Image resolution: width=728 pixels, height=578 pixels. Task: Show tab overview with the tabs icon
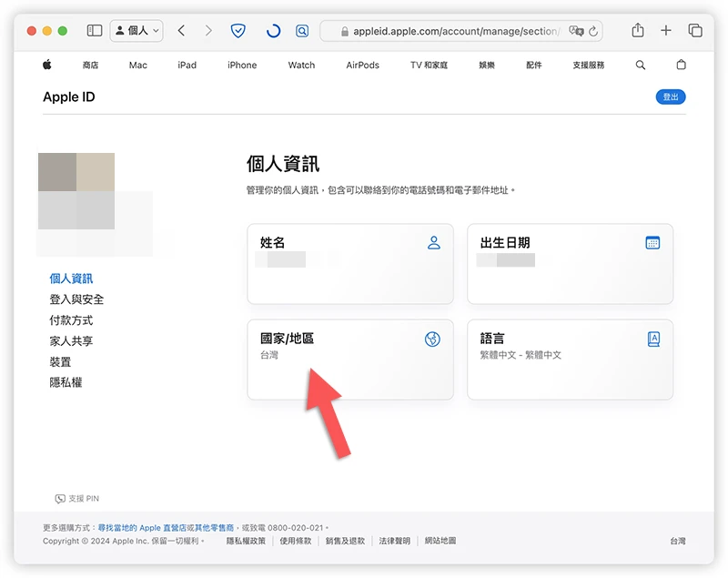click(695, 30)
